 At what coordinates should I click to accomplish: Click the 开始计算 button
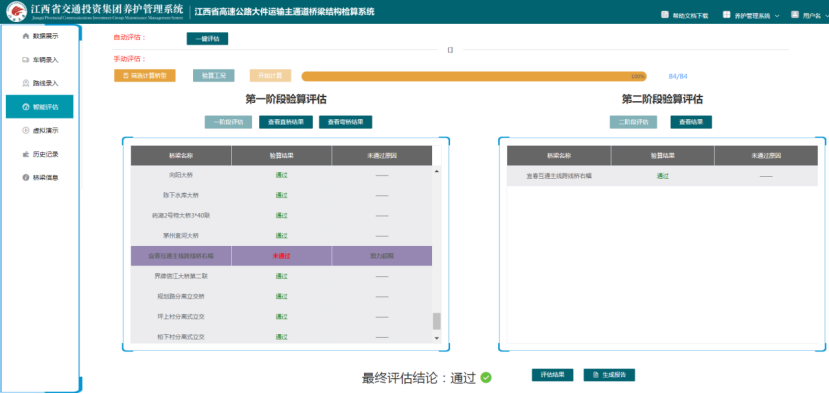[270, 76]
